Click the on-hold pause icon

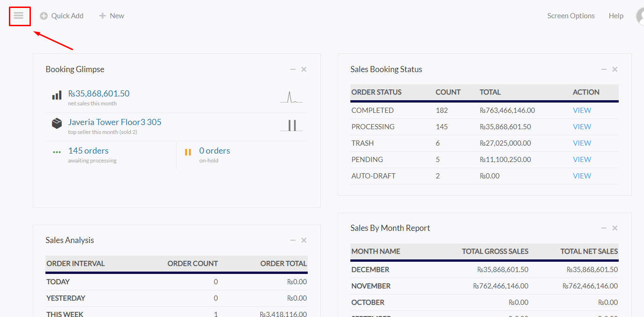[x=188, y=152]
